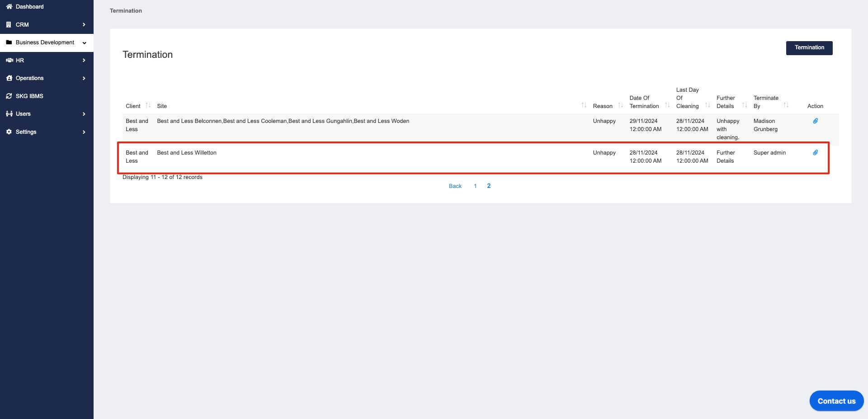
Task: Click the Business Development folder icon
Action: tap(9, 42)
